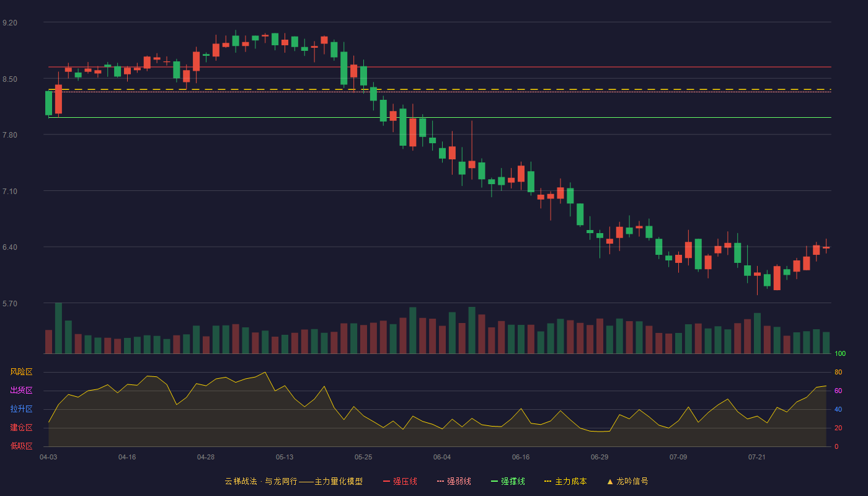Click the 05-25 date axis label
Viewport: 868px width, 496px height.
tap(363, 457)
